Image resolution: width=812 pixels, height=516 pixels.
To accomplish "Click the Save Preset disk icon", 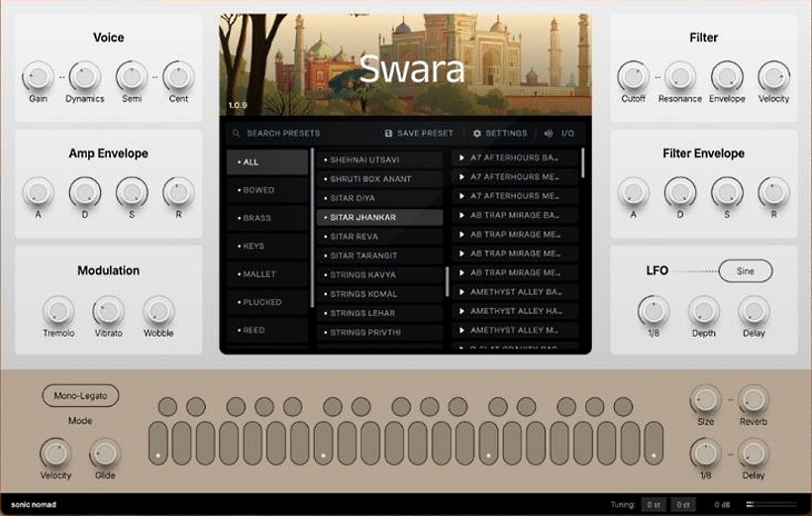I will click(x=388, y=133).
